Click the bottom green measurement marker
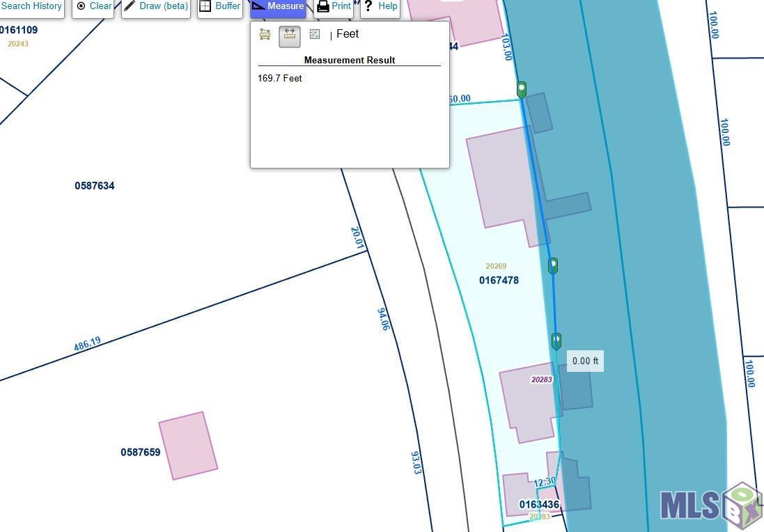Image resolution: width=764 pixels, height=532 pixels. 556,341
